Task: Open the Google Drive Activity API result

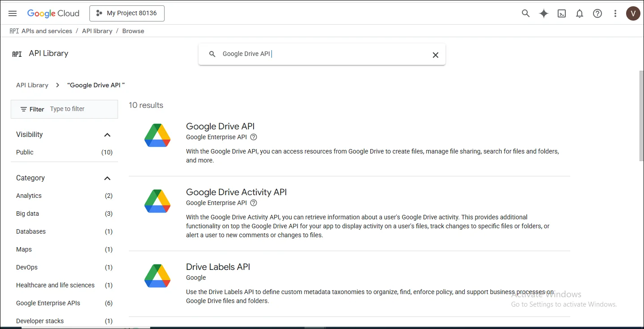Action: tap(237, 192)
